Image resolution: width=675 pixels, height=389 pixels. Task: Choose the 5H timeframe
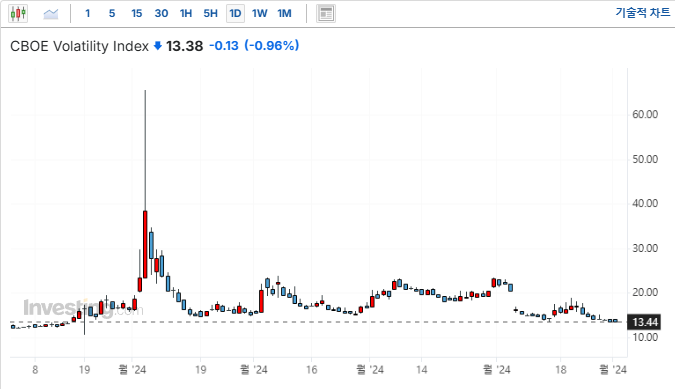[211, 14]
